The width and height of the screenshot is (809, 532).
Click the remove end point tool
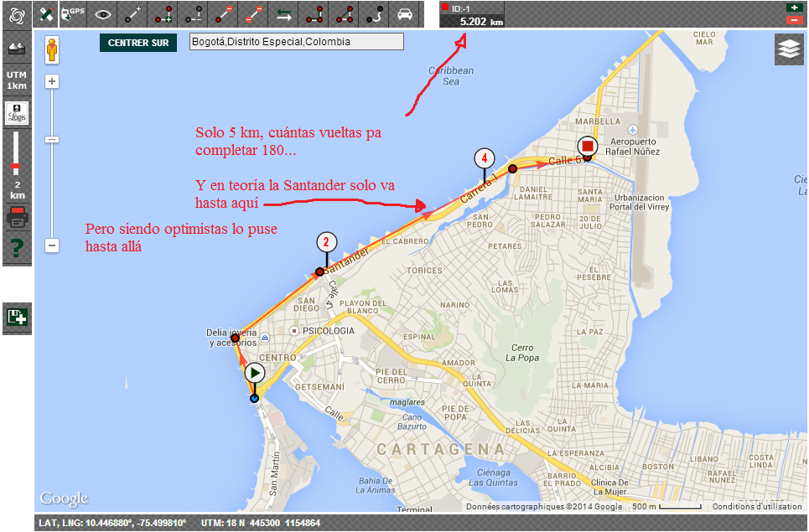223,14
